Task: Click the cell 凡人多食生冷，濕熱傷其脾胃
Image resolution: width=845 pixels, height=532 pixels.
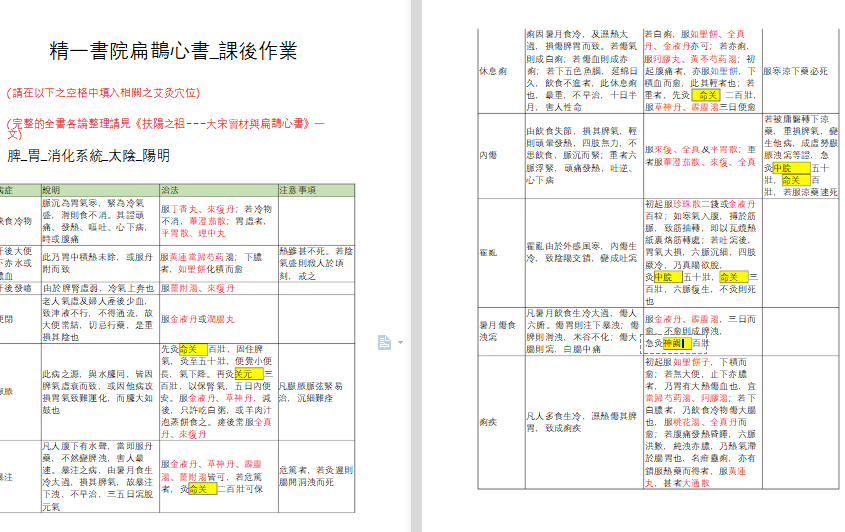Action: pyautogui.click(x=582, y=422)
